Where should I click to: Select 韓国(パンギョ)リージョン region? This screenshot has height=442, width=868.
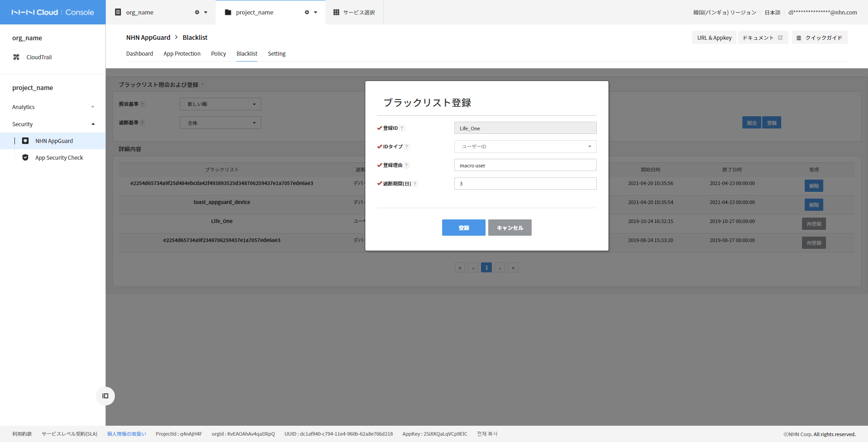click(x=725, y=12)
